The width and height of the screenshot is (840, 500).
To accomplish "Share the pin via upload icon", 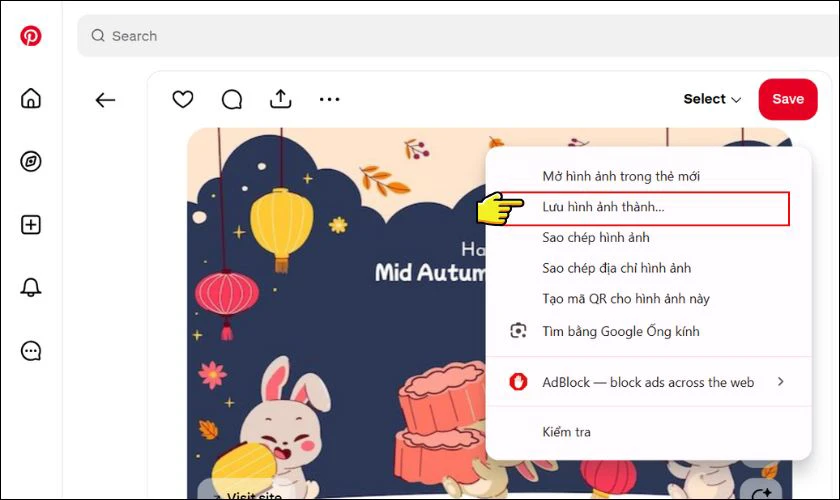I will [x=281, y=99].
